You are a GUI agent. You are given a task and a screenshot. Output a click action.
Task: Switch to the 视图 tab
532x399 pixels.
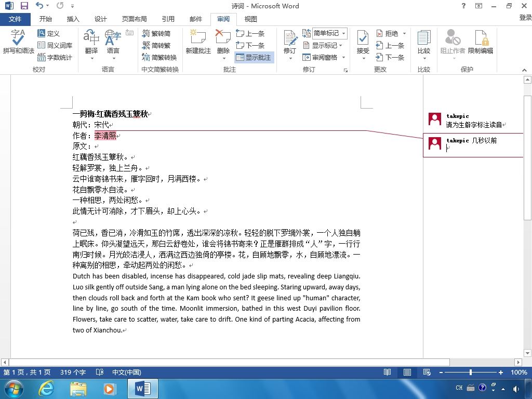click(x=251, y=19)
